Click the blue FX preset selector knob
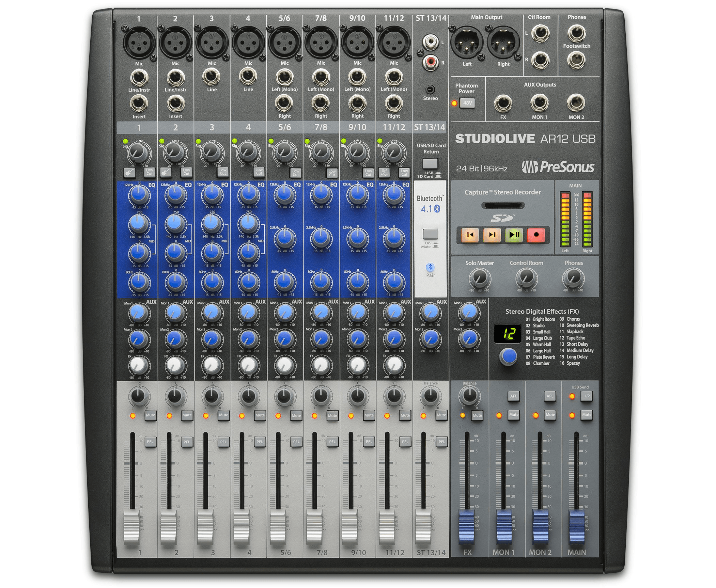Screen dimensions: 716x588 pos(509,356)
